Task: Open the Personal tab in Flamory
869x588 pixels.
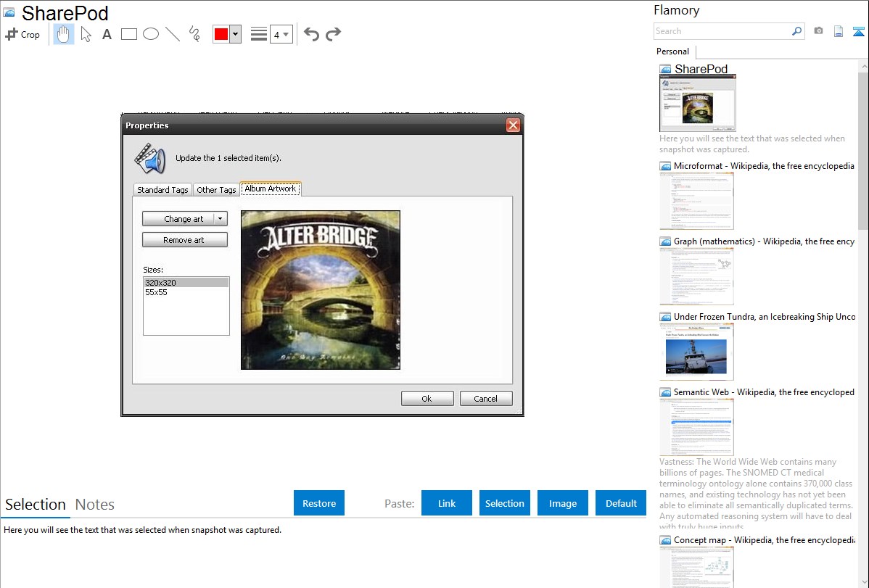Action: (672, 51)
